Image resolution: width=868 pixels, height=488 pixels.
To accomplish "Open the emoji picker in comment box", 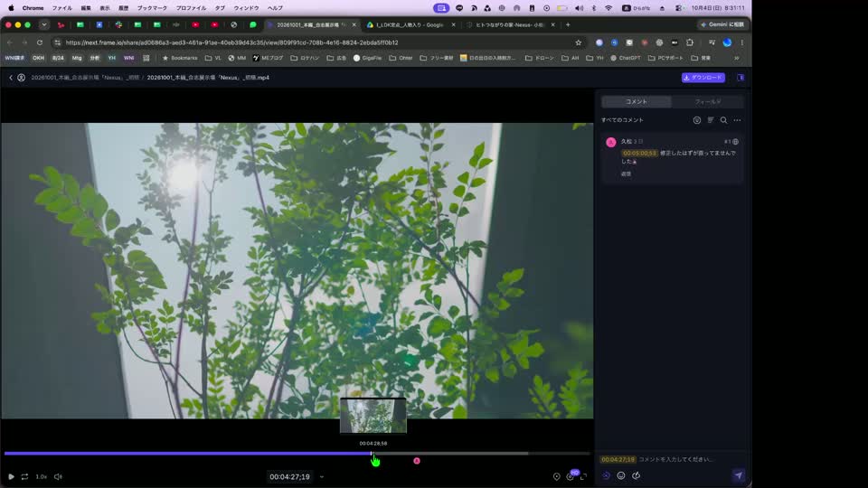I will click(x=621, y=476).
